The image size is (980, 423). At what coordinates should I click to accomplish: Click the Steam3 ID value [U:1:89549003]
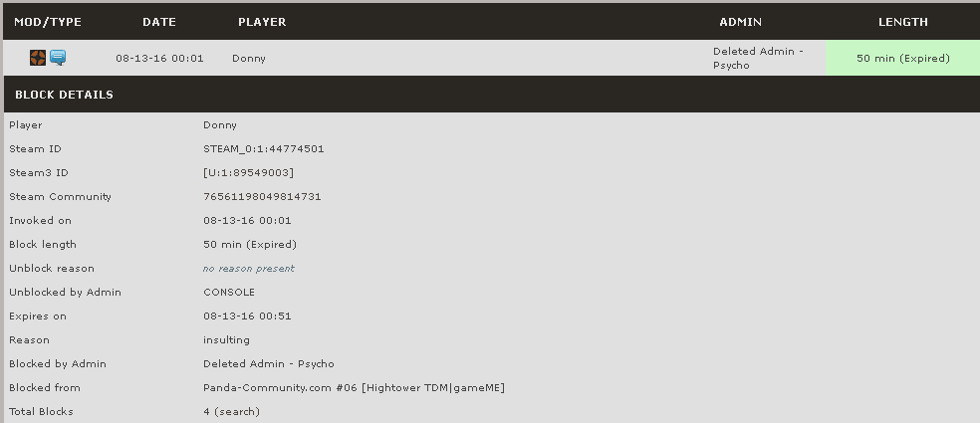click(x=248, y=172)
